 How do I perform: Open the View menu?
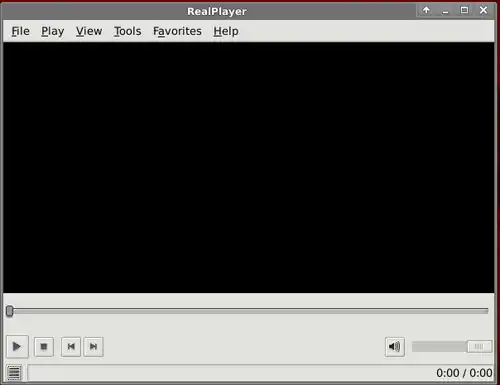point(89,31)
